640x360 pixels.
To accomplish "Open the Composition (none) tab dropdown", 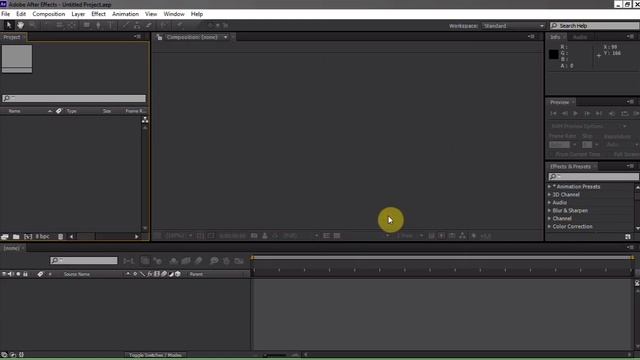I will coord(225,37).
